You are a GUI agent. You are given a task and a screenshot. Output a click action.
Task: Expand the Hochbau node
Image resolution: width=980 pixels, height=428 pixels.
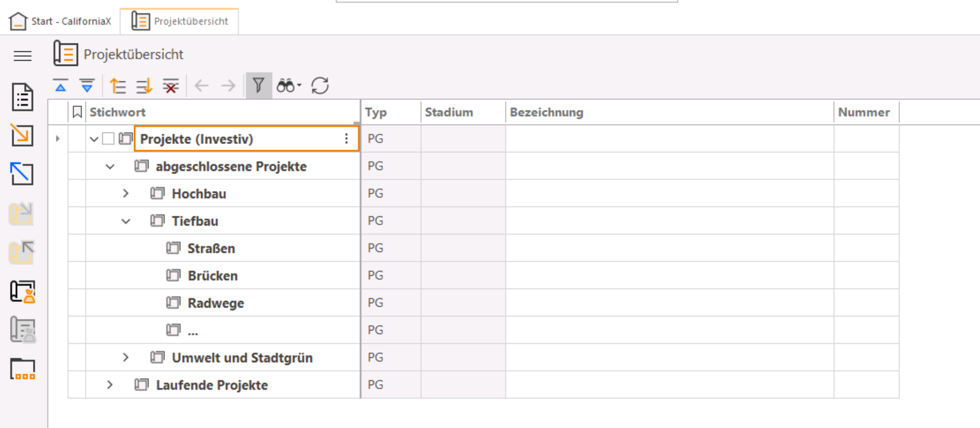(126, 193)
